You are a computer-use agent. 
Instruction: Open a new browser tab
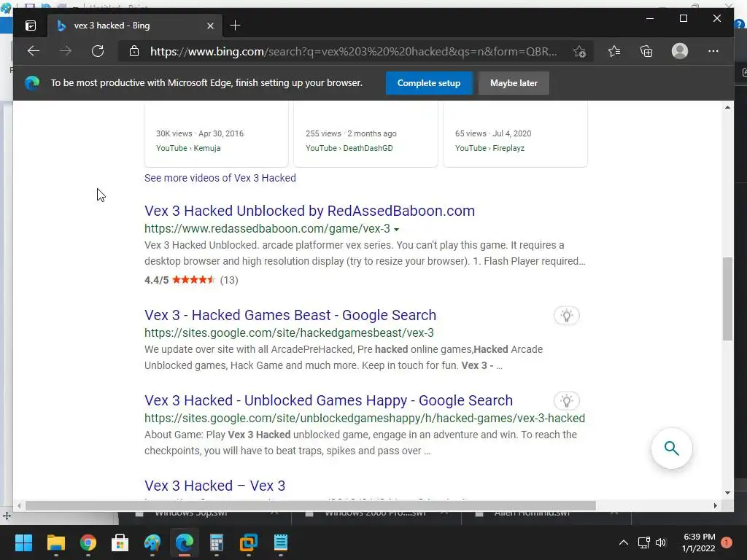[x=235, y=26]
